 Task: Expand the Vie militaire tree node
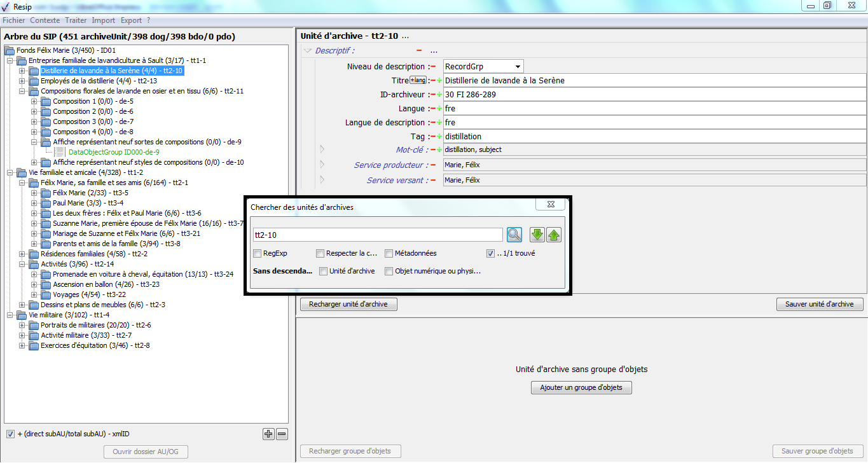coord(10,315)
